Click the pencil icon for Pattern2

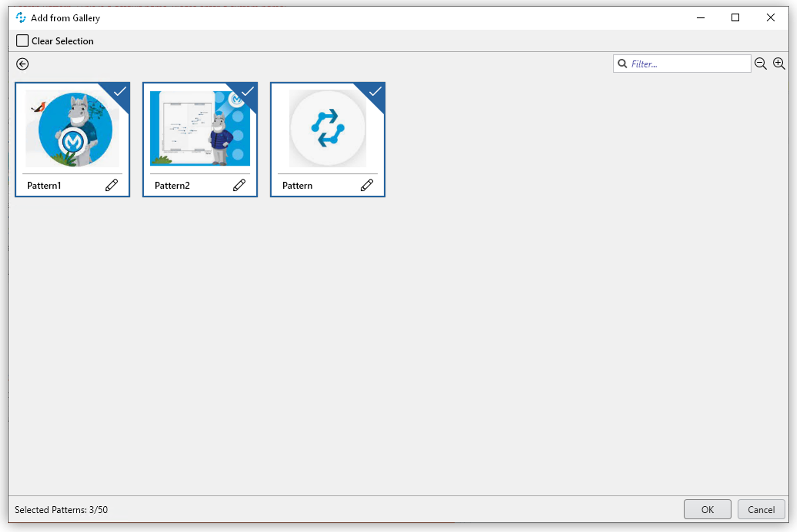239,185
